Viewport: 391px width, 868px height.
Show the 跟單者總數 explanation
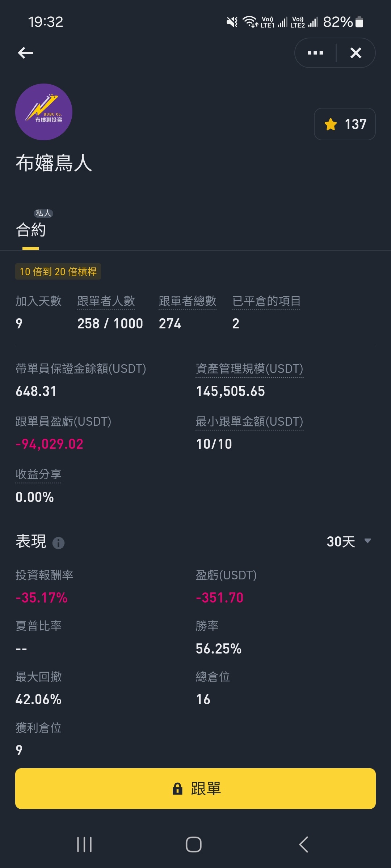click(188, 301)
